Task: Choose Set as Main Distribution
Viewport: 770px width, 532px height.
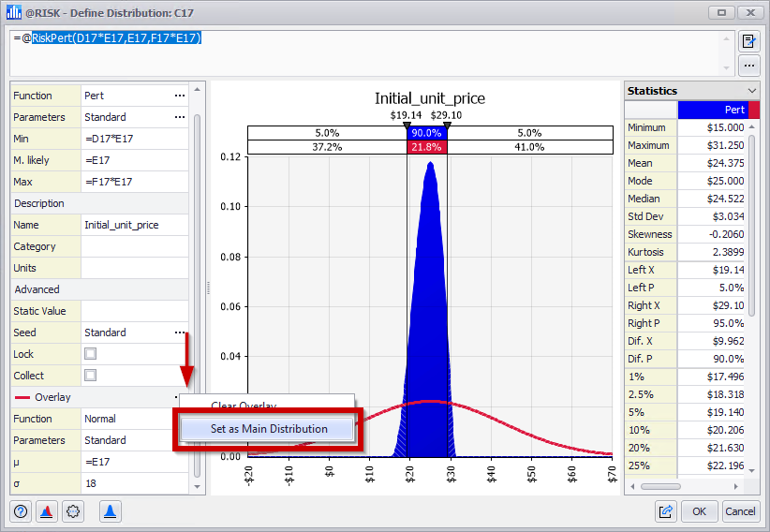Action: click(268, 429)
